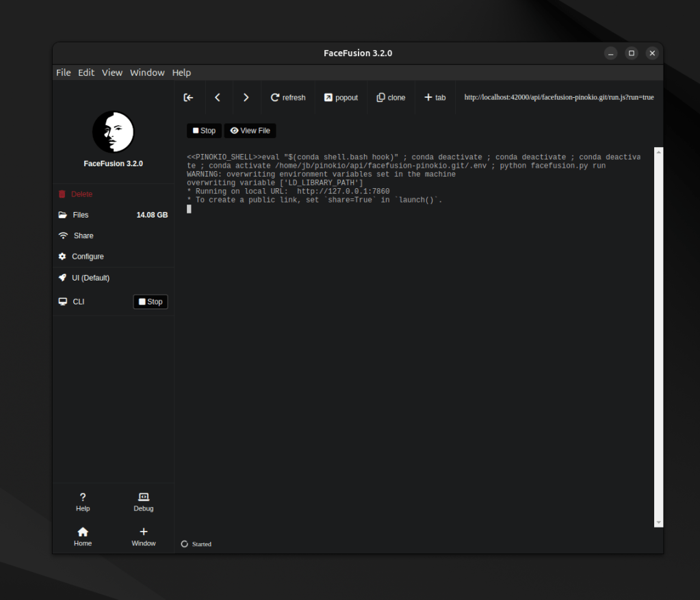Click the localhost URL address field
The height and width of the screenshot is (600, 700).
tap(558, 98)
